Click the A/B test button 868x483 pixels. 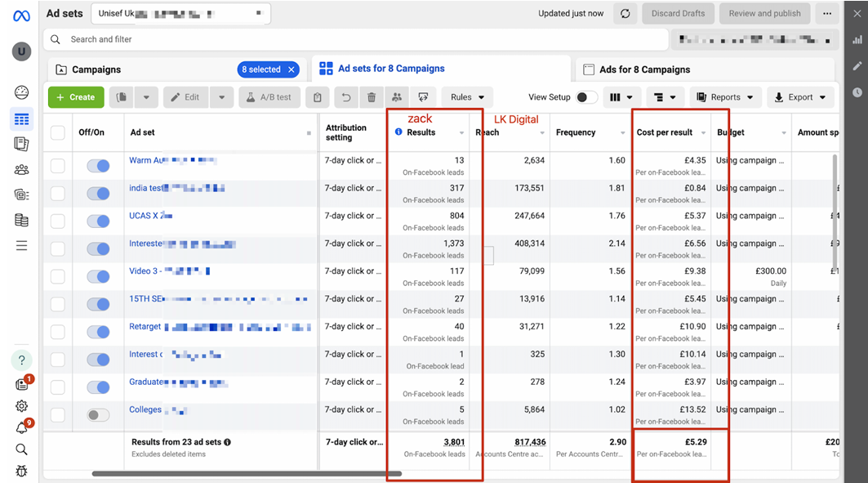(x=269, y=97)
